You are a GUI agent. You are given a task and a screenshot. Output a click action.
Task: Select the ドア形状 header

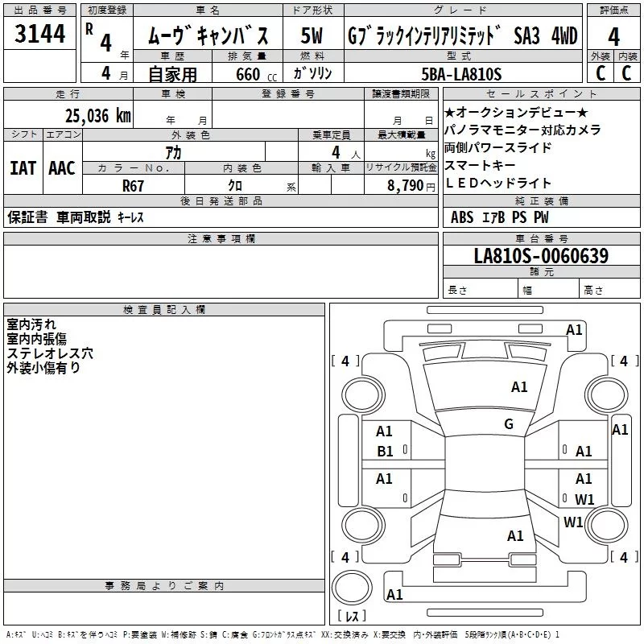[312, 10]
